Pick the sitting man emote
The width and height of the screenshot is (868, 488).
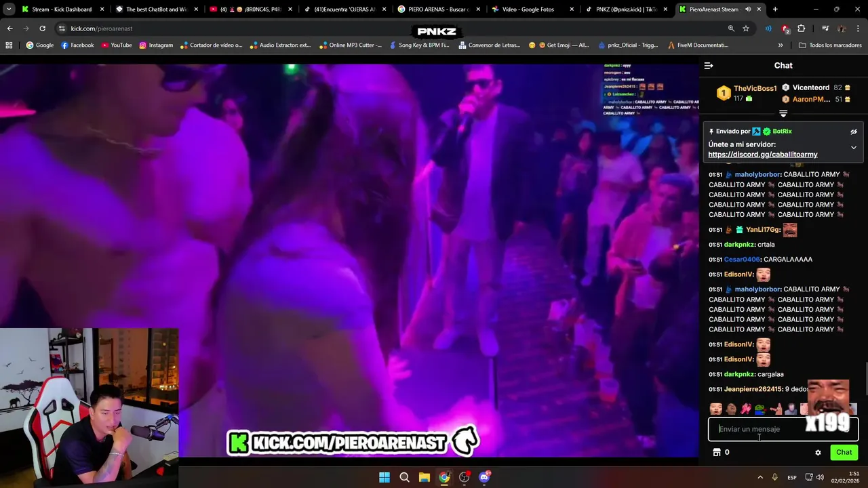pyautogui.click(x=791, y=409)
